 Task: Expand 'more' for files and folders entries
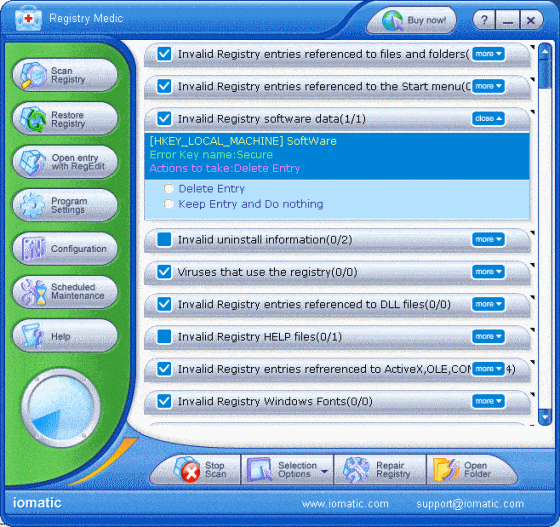click(x=488, y=54)
